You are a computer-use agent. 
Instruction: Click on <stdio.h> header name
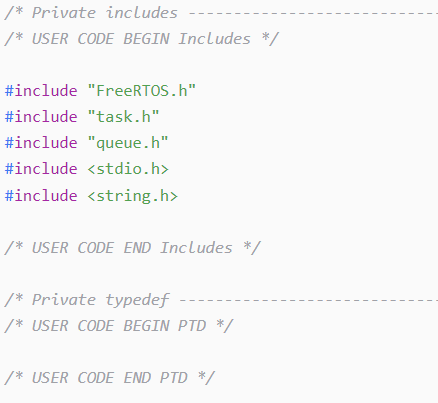pos(128,169)
